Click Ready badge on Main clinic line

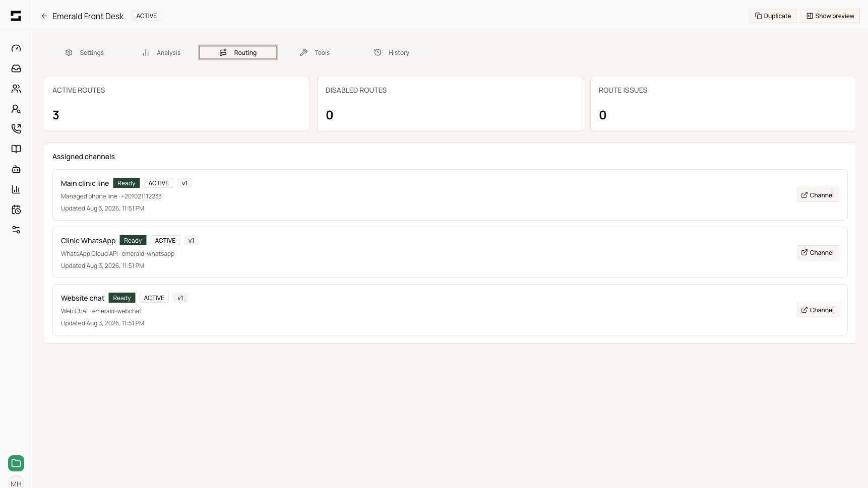click(127, 183)
